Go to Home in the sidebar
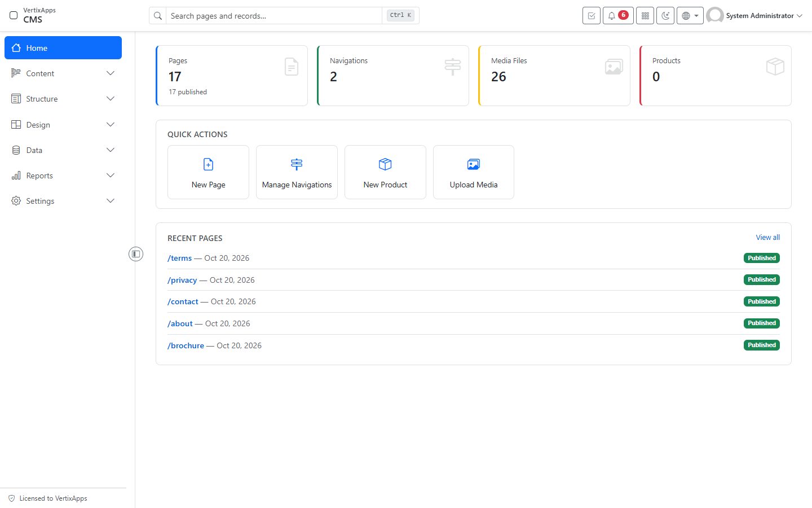This screenshot has height=508, width=812. (x=63, y=48)
